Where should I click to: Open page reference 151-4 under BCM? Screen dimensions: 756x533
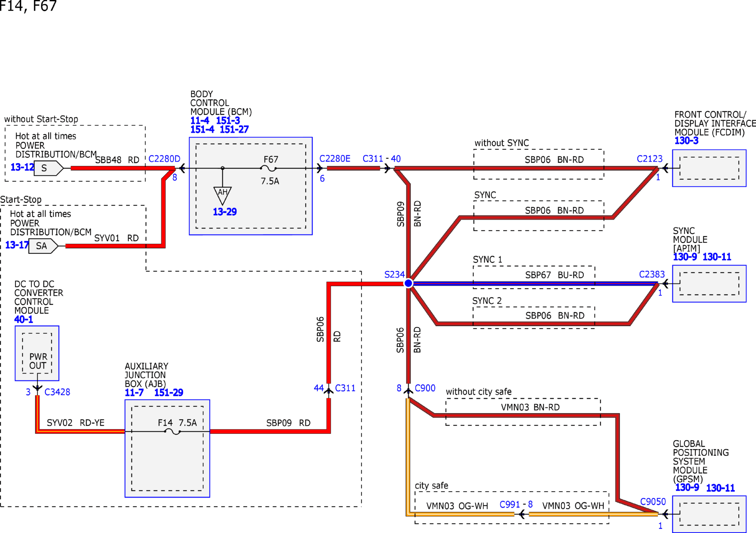pyautogui.click(x=202, y=130)
